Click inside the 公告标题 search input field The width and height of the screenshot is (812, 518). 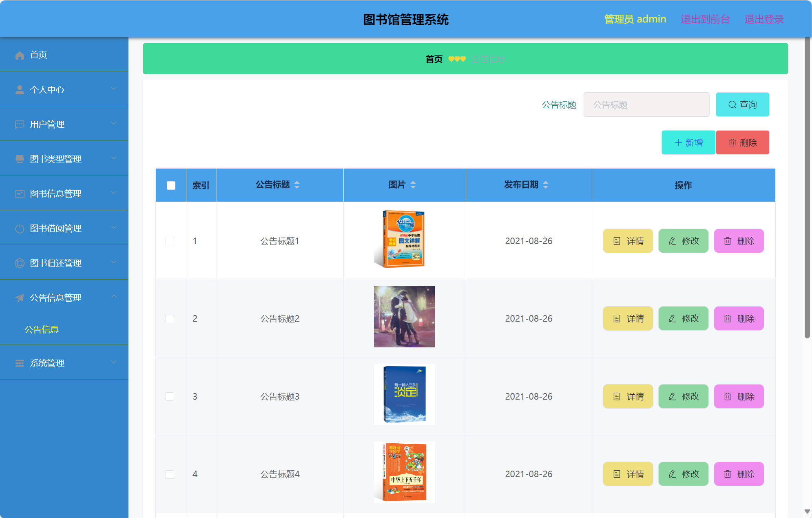coord(646,104)
